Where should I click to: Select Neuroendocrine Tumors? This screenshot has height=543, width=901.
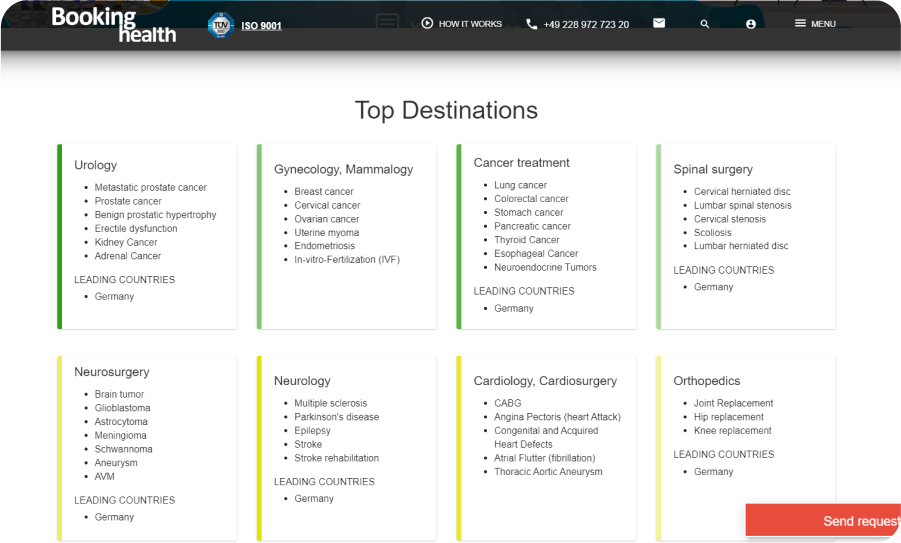[545, 267]
